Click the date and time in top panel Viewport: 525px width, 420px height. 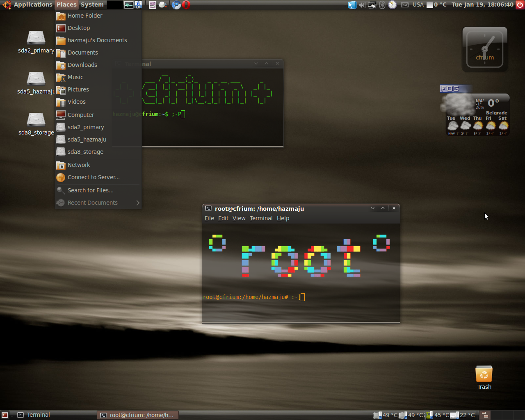[482, 5]
